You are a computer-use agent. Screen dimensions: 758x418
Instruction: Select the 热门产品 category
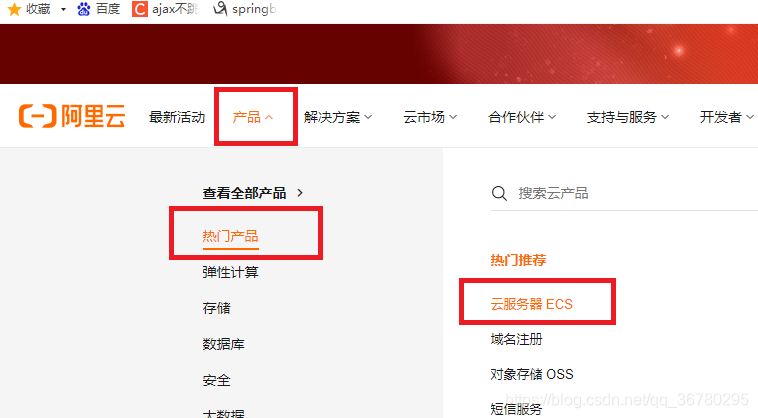click(231, 236)
